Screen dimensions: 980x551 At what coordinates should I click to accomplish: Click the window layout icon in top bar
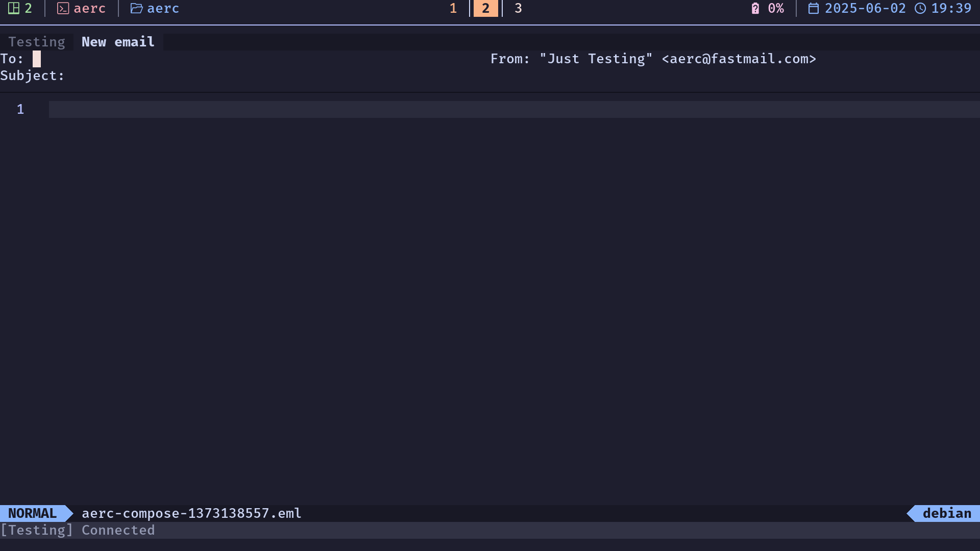[x=14, y=8]
